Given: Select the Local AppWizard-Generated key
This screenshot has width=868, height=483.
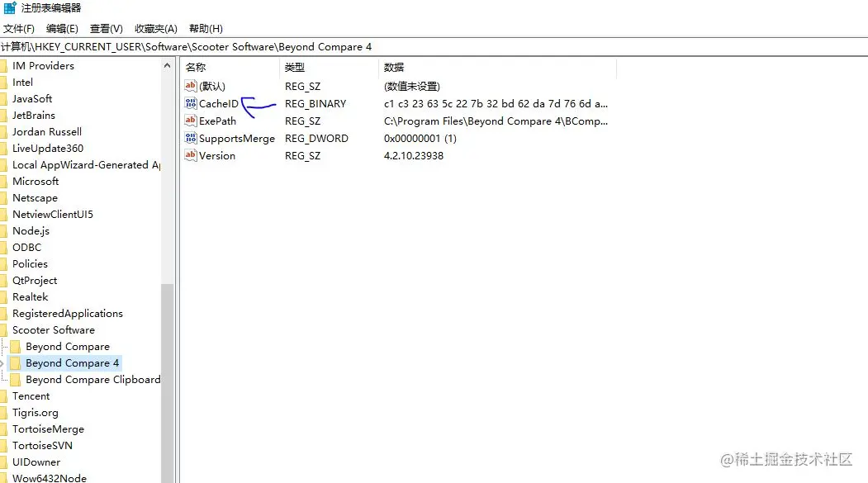Looking at the screenshot, I should [87, 165].
